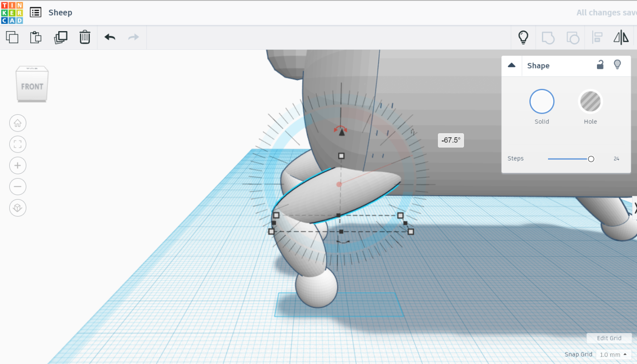The image size is (637, 364).
Task: Select the Solid shape option
Action: point(542,101)
